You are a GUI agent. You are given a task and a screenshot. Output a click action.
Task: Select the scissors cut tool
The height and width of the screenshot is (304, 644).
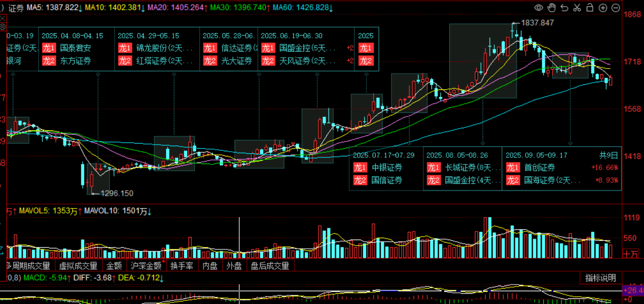point(577,8)
